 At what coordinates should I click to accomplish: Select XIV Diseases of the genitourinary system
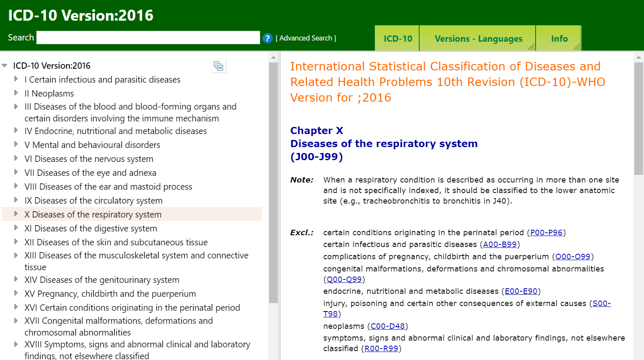(102, 280)
